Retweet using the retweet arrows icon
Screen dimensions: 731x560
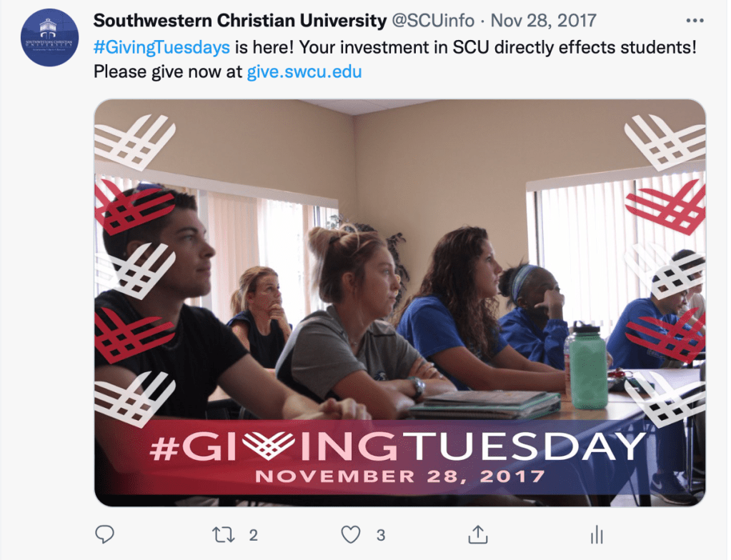pyautogui.click(x=224, y=535)
